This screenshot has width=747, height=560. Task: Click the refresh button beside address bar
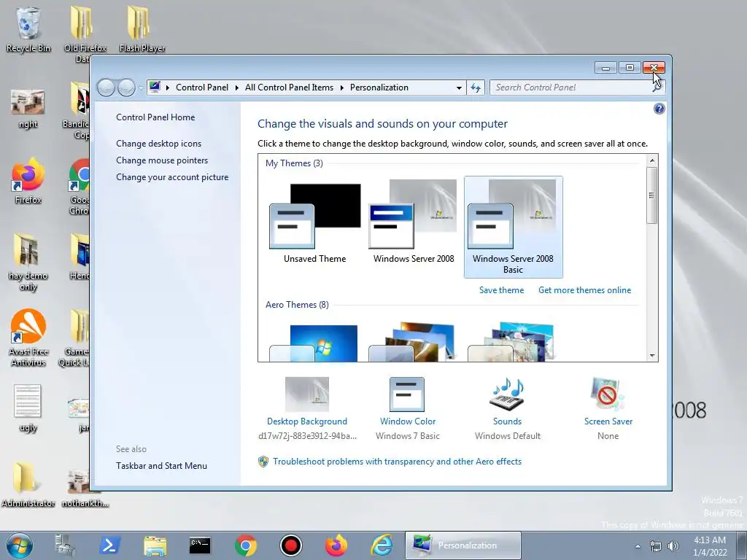tap(476, 87)
